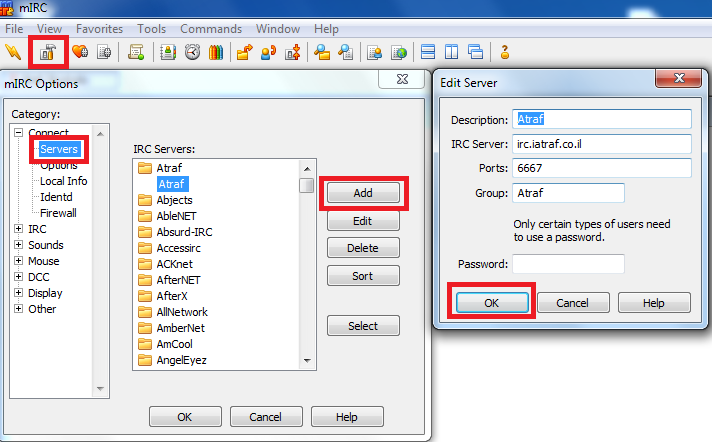Click the Timer clock toolbar icon
This screenshot has width=712, height=442.
(x=192, y=52)
